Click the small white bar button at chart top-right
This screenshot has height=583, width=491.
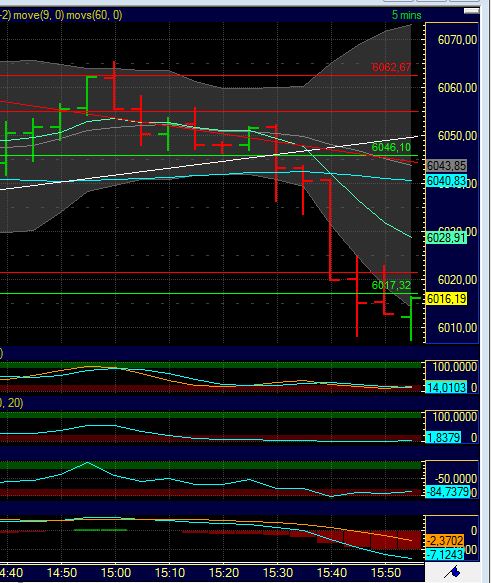(x=471, y=11)
